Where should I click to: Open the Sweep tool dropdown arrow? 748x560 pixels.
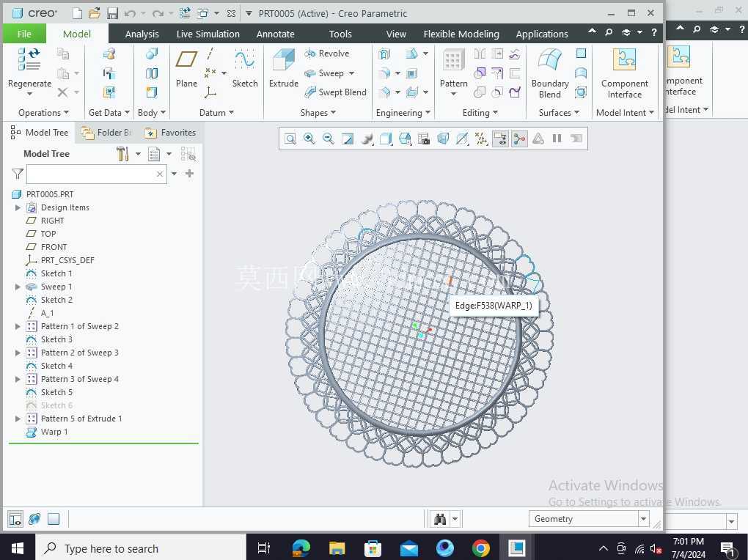click(351, 73)
